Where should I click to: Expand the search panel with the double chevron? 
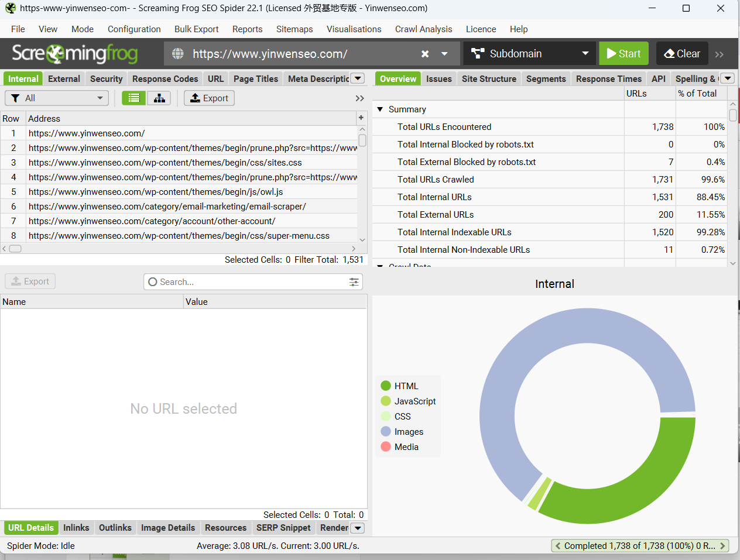(360, 98)
